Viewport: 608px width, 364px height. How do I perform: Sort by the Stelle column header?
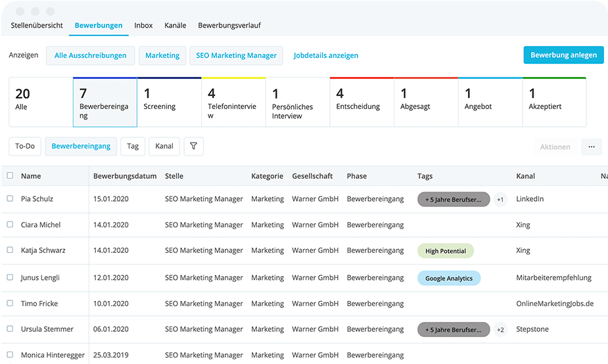pos(174,176)
